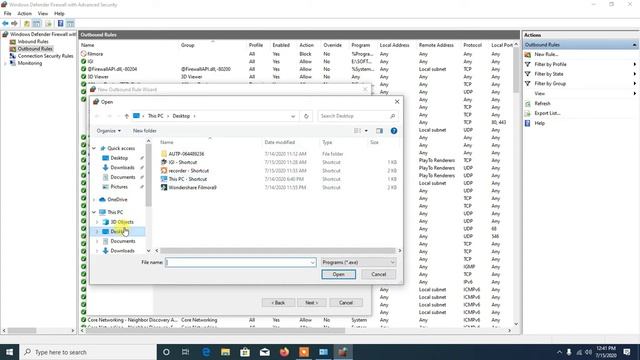The image size is (640, 360).
Task: Click the wizard's Cancel button
Action: click(346, 302)
